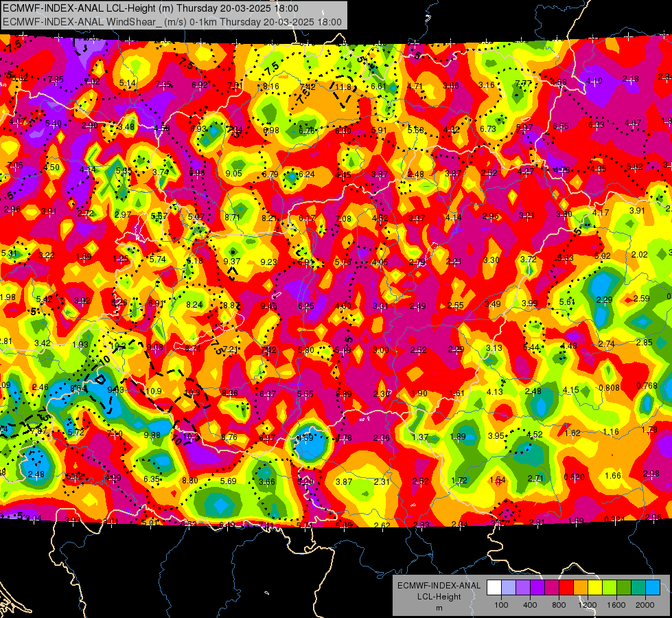Click the legend tick label 1600
The width and height of the screenshot is (672, 618).
click(x=616, y=605)
